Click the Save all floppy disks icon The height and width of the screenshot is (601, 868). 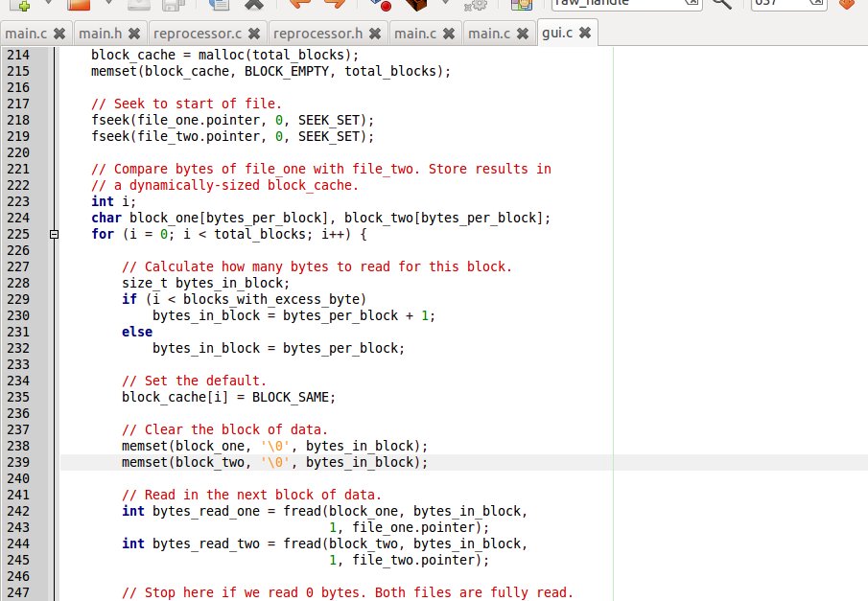point(174,5)
